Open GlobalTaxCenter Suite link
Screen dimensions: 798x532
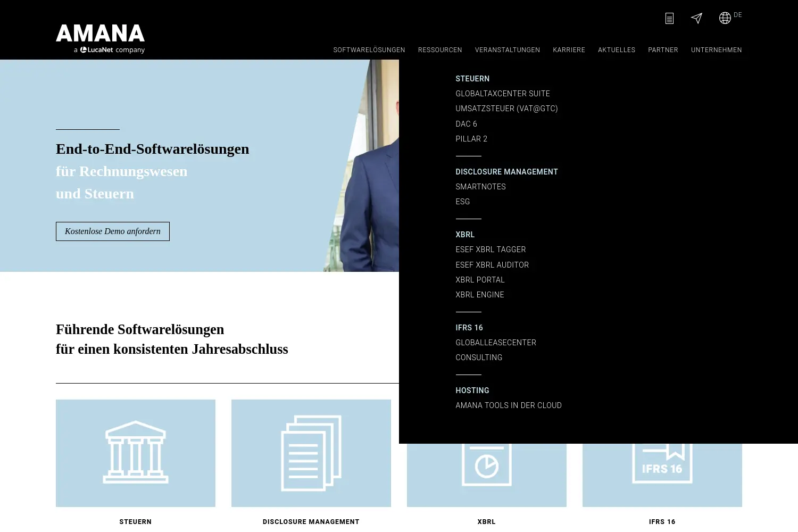pyautogui.click(x=503, y=94)
